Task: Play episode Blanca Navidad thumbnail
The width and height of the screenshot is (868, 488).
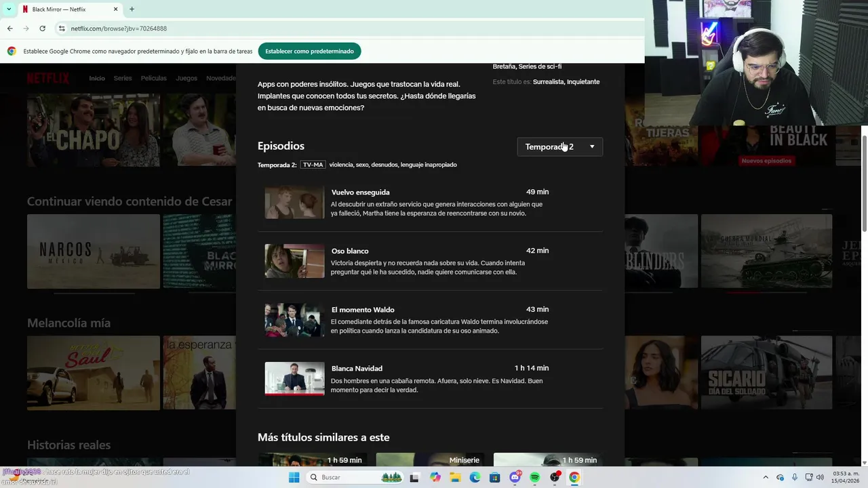Action: click(x=294, y=378)
